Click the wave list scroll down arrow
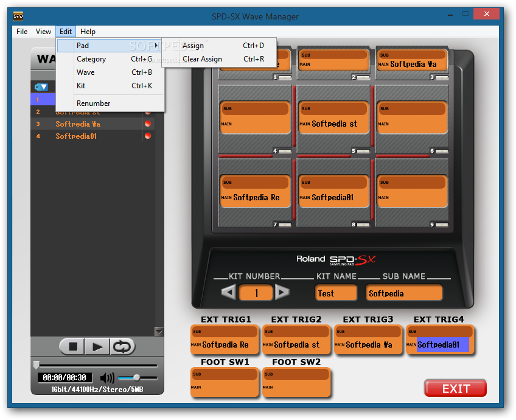 click(159, 332)
